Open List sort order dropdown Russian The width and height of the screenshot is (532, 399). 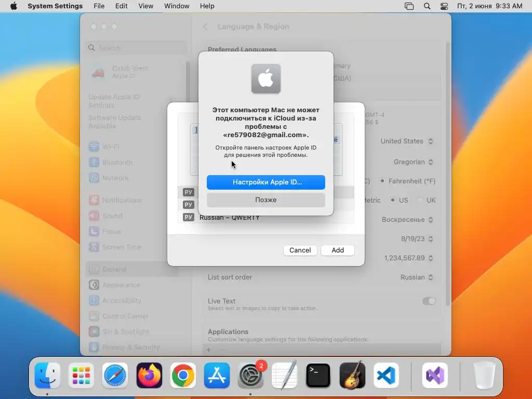point(417,277)
